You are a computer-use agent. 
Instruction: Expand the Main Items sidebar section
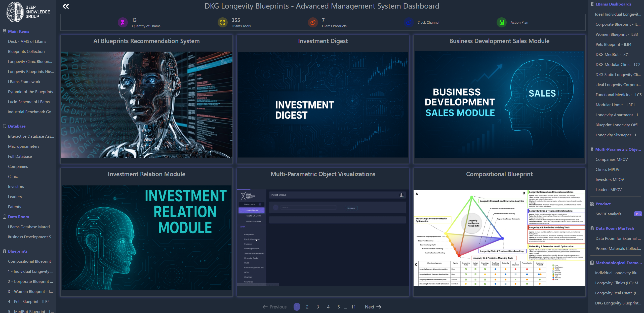[19, 31]
